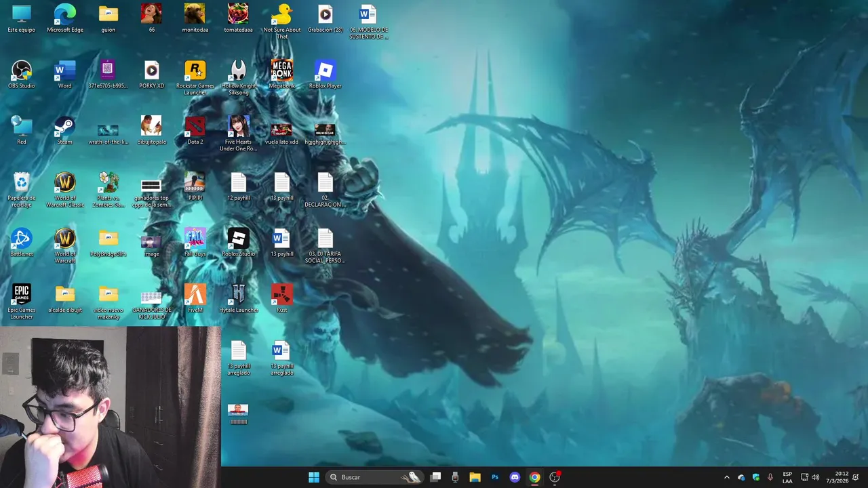868x488 pixels.
Task: Launch the FiveM shortcut
Action: coord(195,299)
